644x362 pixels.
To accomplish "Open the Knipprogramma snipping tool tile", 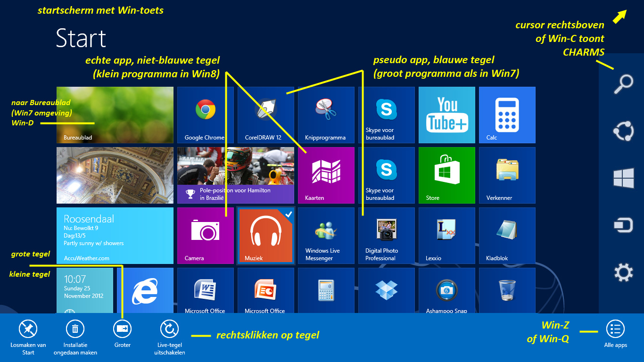I will click(326, 115).
